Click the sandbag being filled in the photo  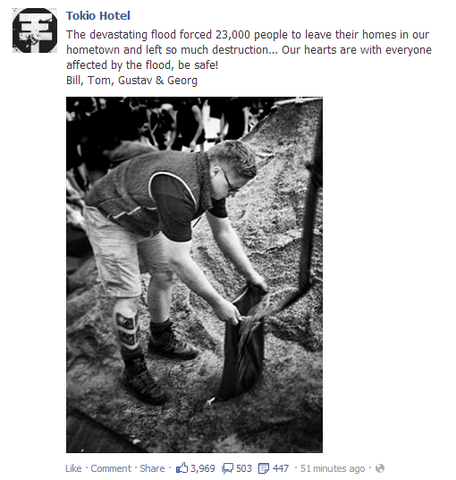coord(243,343)
